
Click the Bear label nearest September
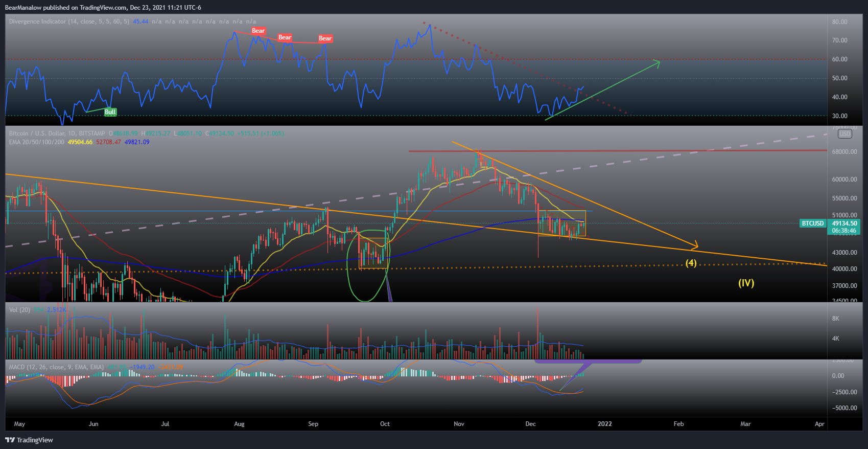pyautogui.click(x=325, y=38)
